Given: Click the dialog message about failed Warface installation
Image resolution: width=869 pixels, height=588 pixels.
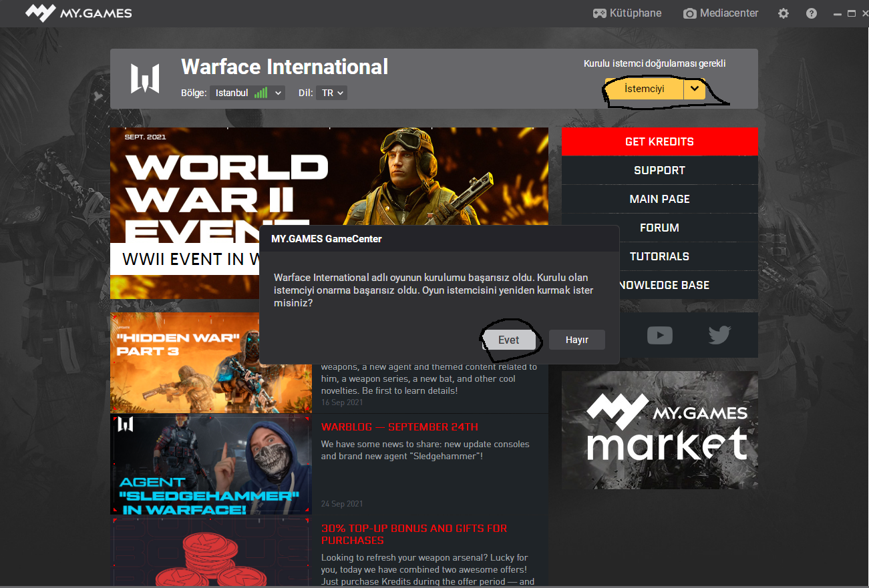Looking at the screenshot, I should pos(433,290).
